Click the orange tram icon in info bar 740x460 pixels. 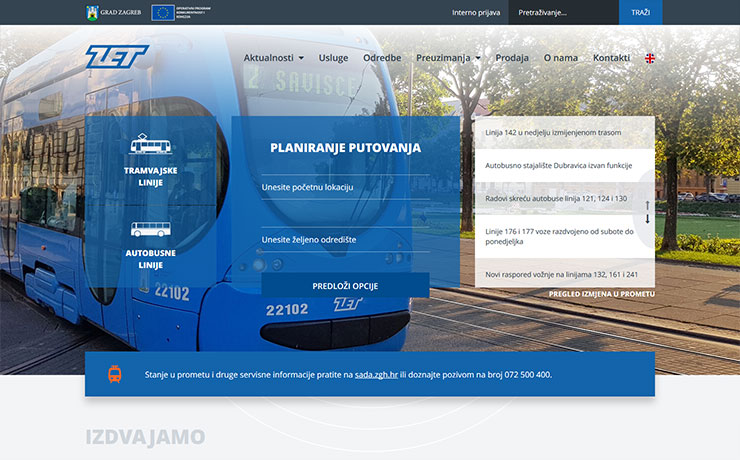[115, 374]
